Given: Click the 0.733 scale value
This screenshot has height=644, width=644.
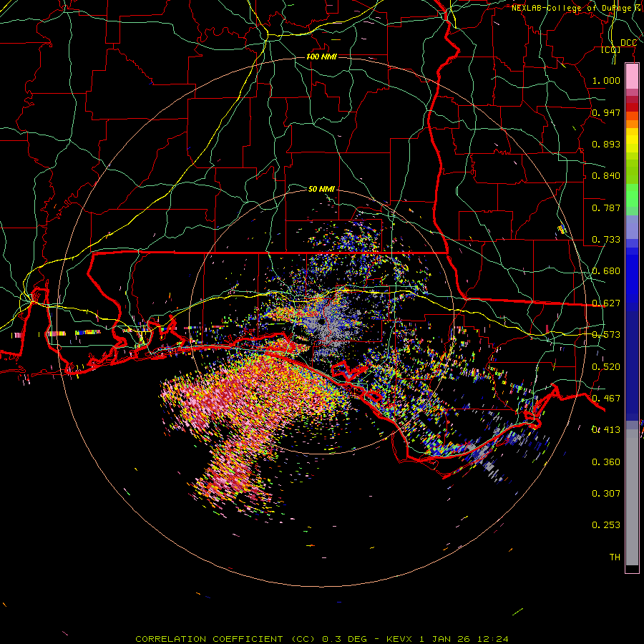Looking at the screenshot, I should pyautogui.click(x=606, y=240).
